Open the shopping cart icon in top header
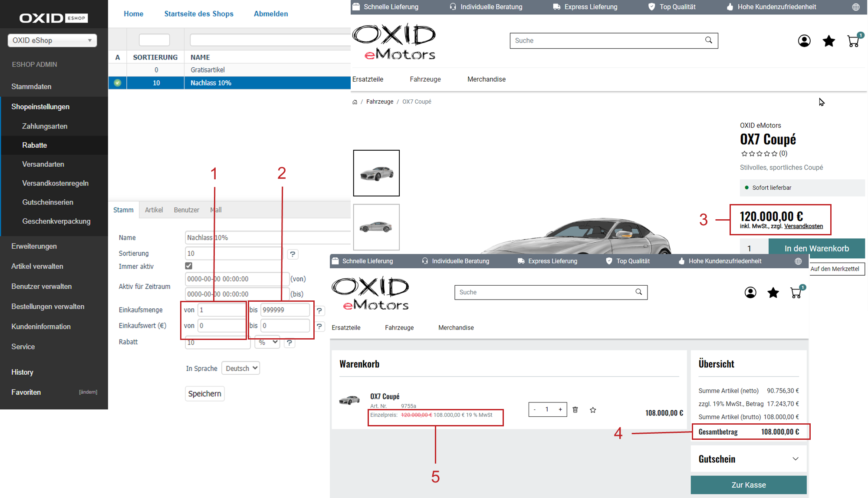 click(853, 41)
